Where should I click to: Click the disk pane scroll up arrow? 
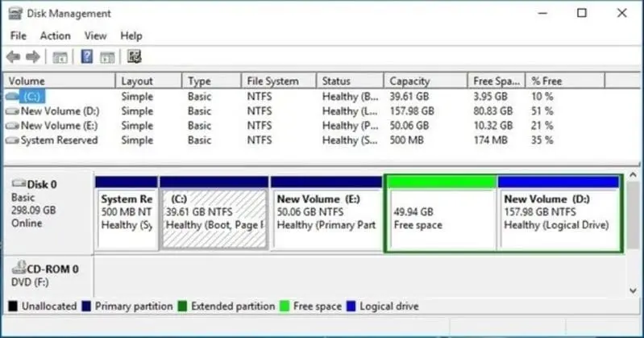[633, 175]
